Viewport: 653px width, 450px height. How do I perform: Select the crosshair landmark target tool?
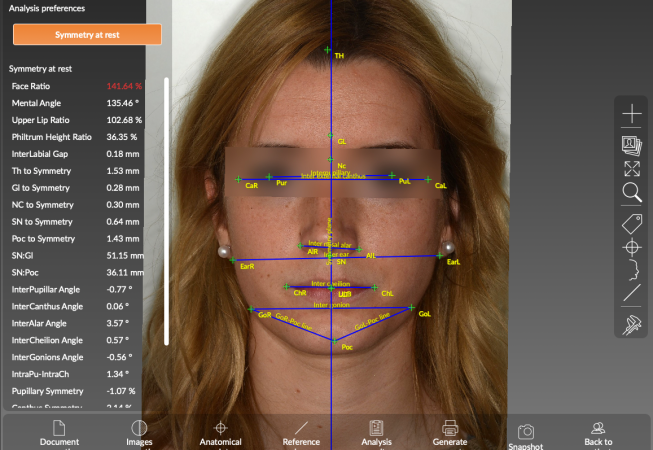click(632, 247)
